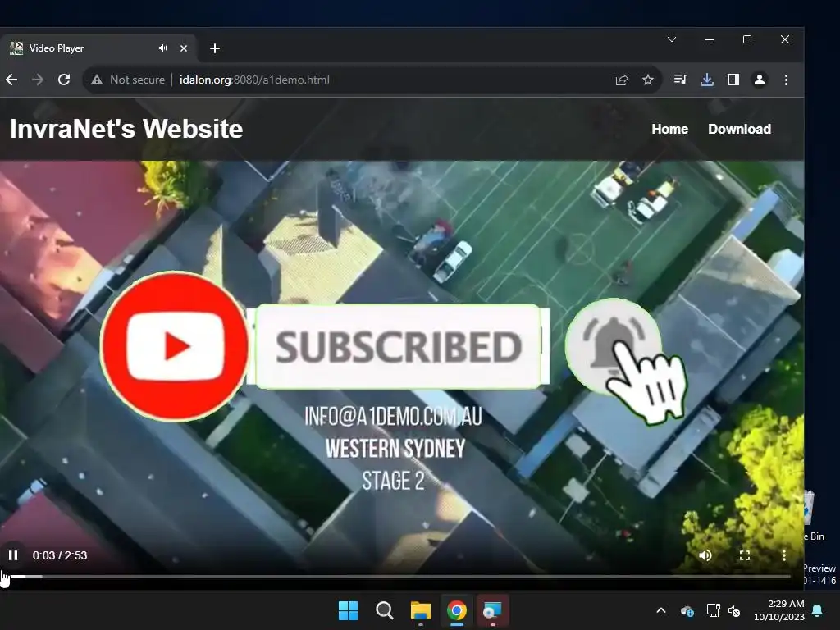This screenshot has width=840, height=630.
Task: Open File Explorer from taskbar
Action: click(x=421, y=610)
